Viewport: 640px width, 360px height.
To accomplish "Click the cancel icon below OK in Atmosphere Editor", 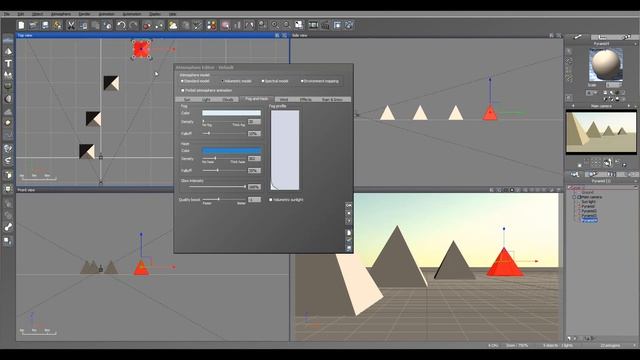I will coord(349,213).
